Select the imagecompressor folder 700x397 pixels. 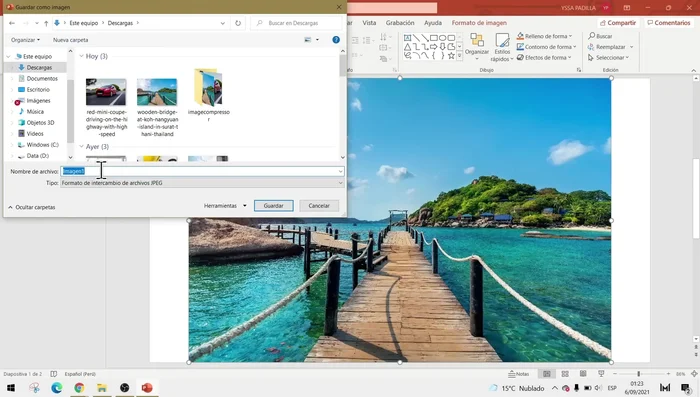pos(208,87)
